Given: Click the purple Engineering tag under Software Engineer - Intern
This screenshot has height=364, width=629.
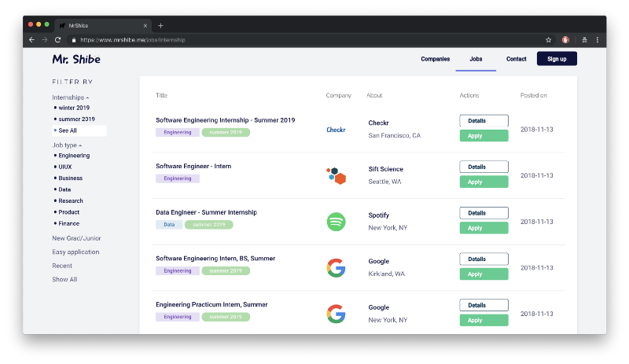Looking at the screenshot, I should click(x=178, y=178).
